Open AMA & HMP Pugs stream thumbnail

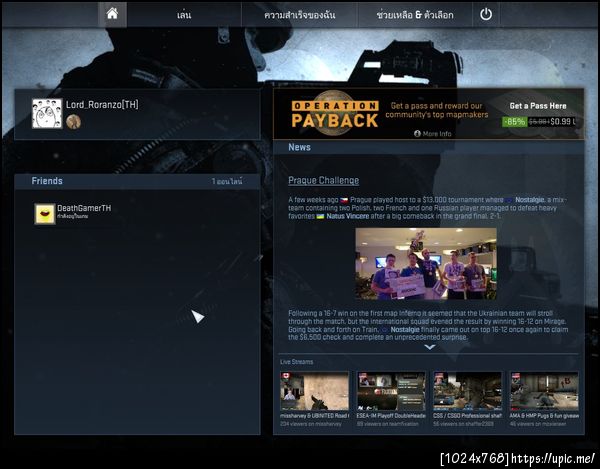(544, 391)
